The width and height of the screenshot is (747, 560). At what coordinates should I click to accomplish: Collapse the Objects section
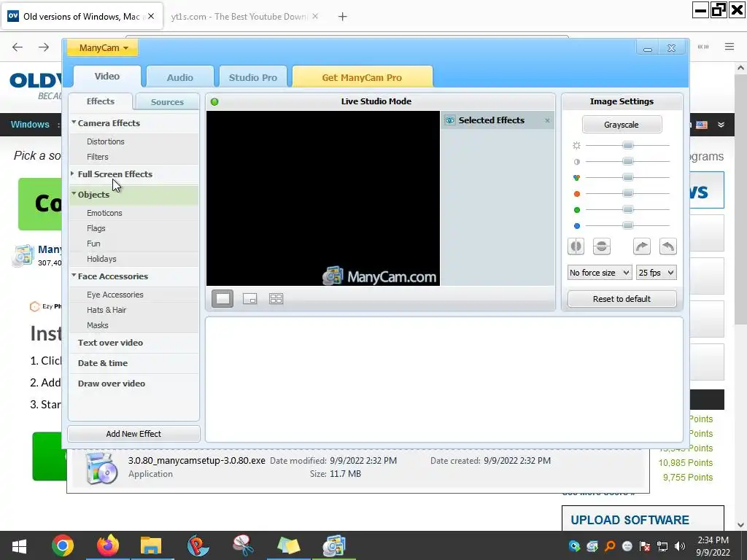point(74,194)
